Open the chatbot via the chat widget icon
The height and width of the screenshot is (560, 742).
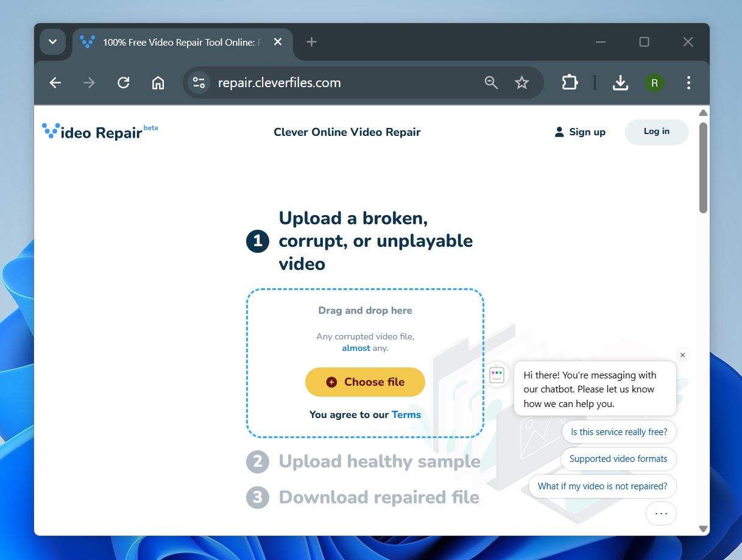tap(496, 374)
